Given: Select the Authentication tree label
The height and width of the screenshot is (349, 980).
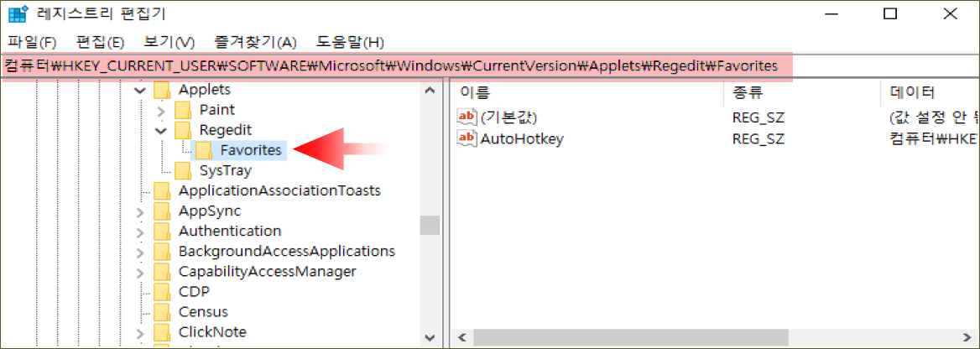Looking at the screenshot, I should (229, 231).
